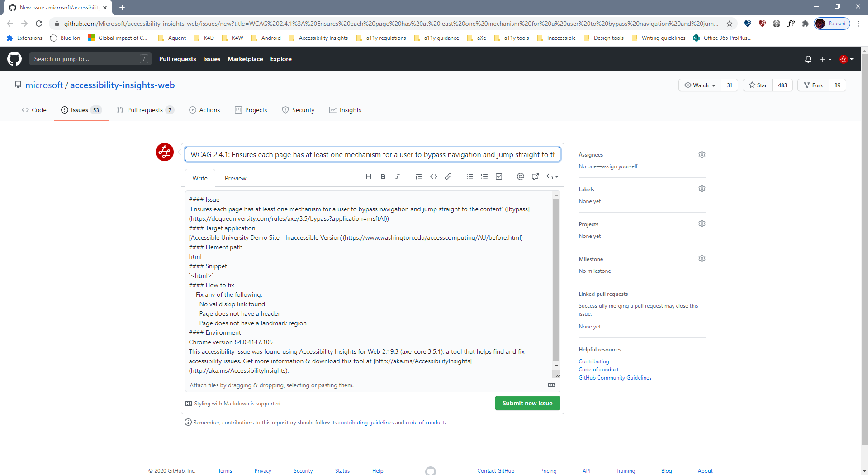Image resolution: width=868 pixels, height=475 pixels.
Task: Focus the GitHub search or jump to box
Action: point(90,59)
